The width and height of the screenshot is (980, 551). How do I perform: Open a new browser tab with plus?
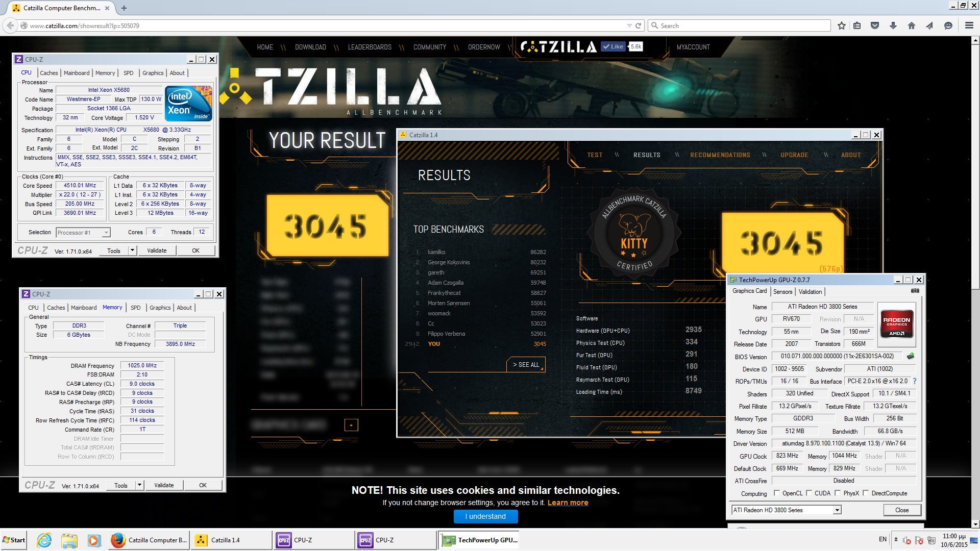coord(124,8)
